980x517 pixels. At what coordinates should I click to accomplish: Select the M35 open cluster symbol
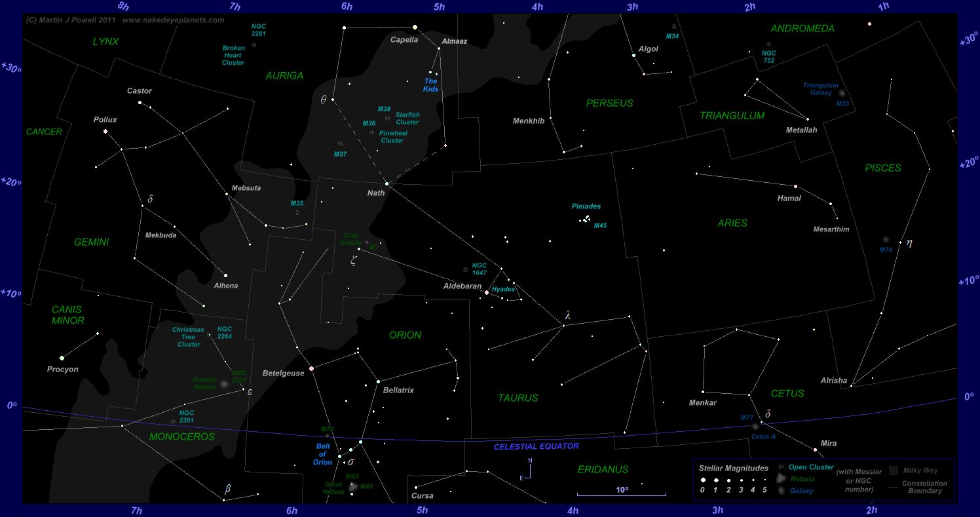pyautogui.click(x=297, y=213)
